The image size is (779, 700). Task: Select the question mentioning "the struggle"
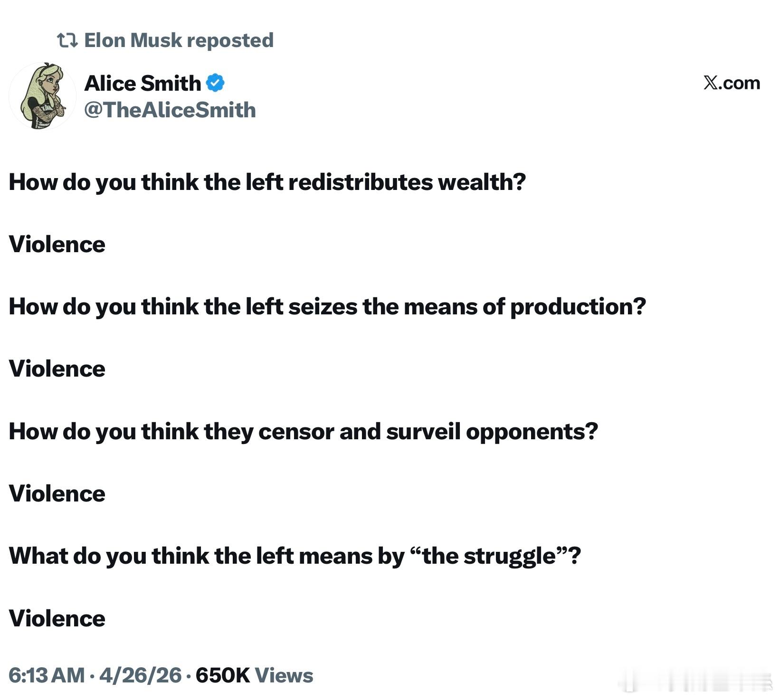click(x=294, y=556)
